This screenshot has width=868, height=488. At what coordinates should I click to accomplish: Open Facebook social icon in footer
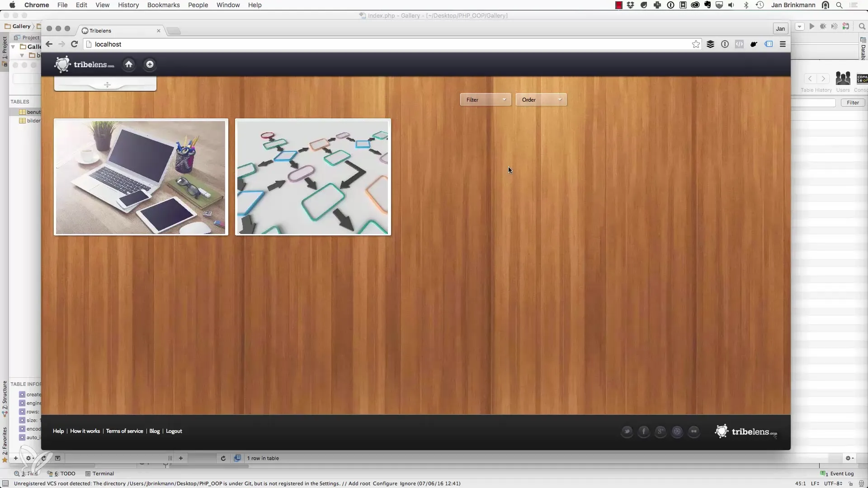pos(644,432)
